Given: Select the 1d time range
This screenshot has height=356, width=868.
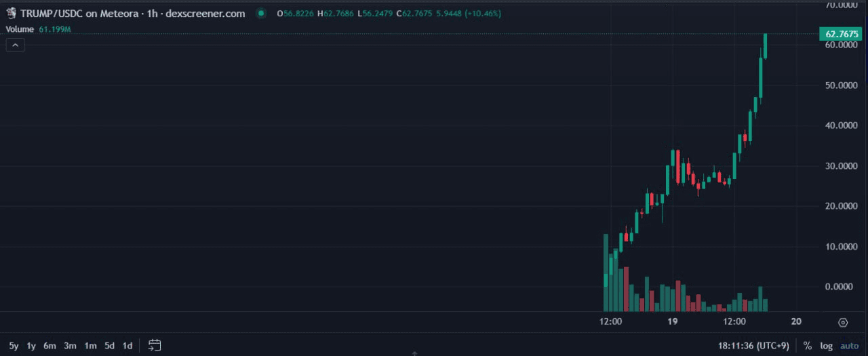Looking at the screenshot, I should pyautogui.click(x=127, y=346).
